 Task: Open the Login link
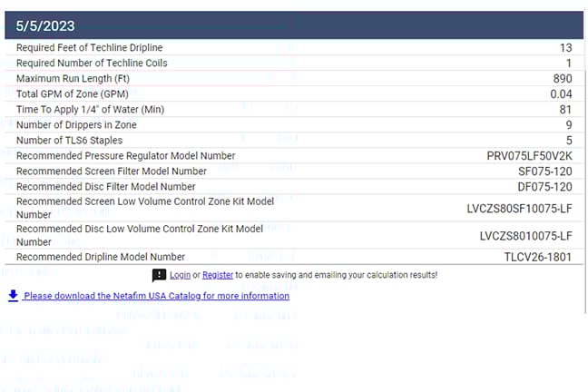180,275
